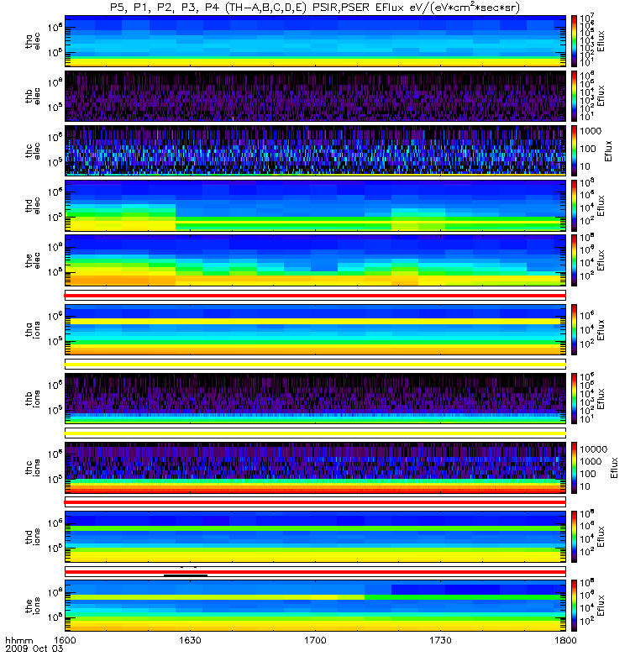The width and height of the screenshot is (630, 672).
Task: Select the 'thb elec' axis label
Action: (x=33, y=96)
